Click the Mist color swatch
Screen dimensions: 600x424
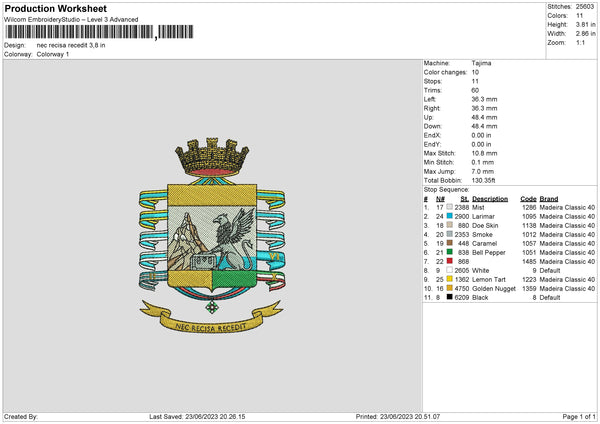[450, 207]
